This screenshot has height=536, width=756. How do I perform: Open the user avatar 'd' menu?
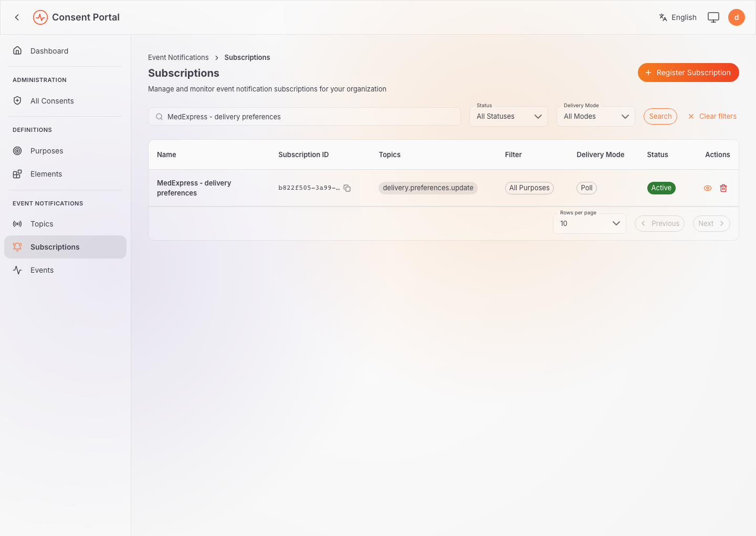point(737,17)
